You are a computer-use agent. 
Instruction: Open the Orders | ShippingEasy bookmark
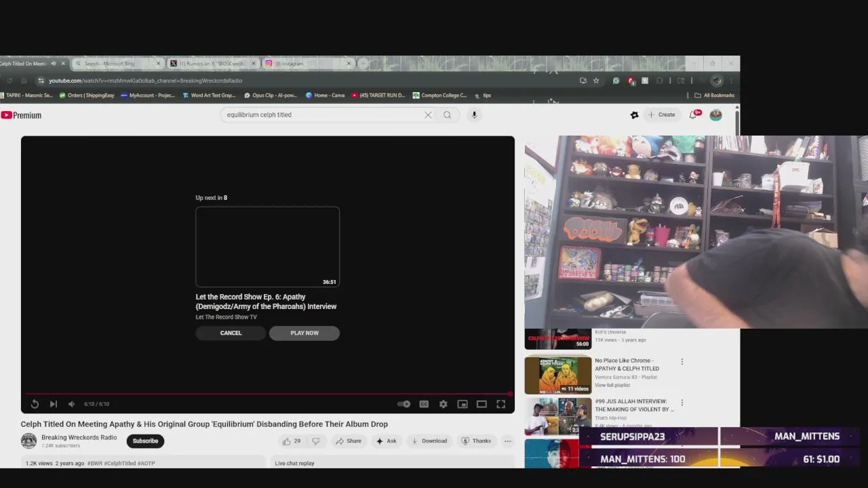click(x=87, y=96)
